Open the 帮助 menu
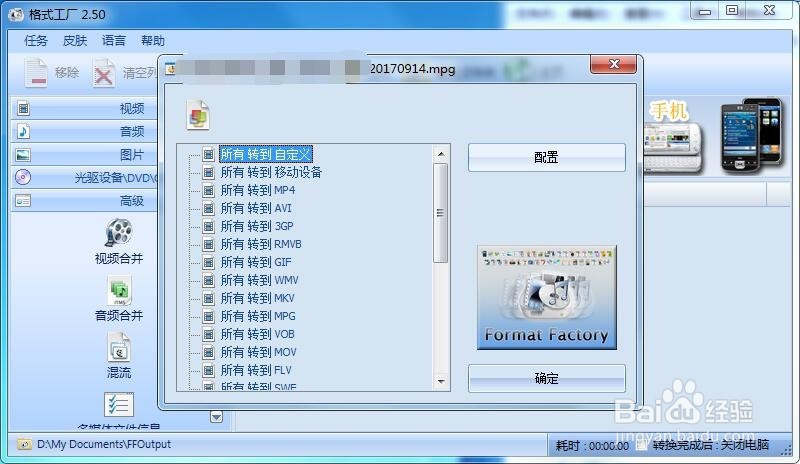The width and height of the screenshot is (800, 464). tap(153, 40)
